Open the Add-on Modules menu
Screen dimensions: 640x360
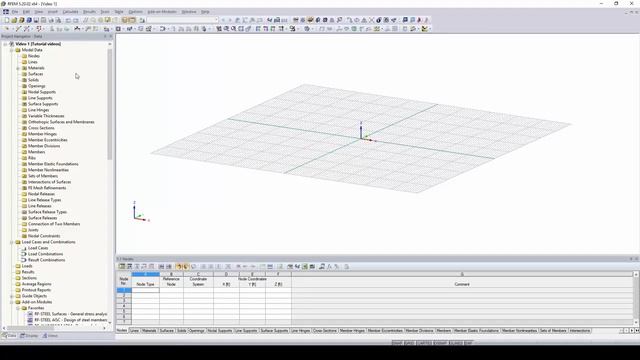pyautogui.click(x=162, y=12)
